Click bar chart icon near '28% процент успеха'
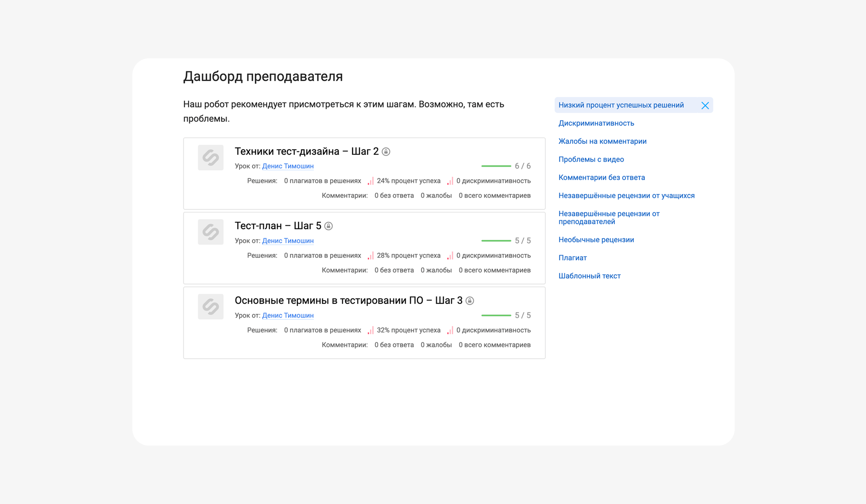866x504 pixels. 371,256
